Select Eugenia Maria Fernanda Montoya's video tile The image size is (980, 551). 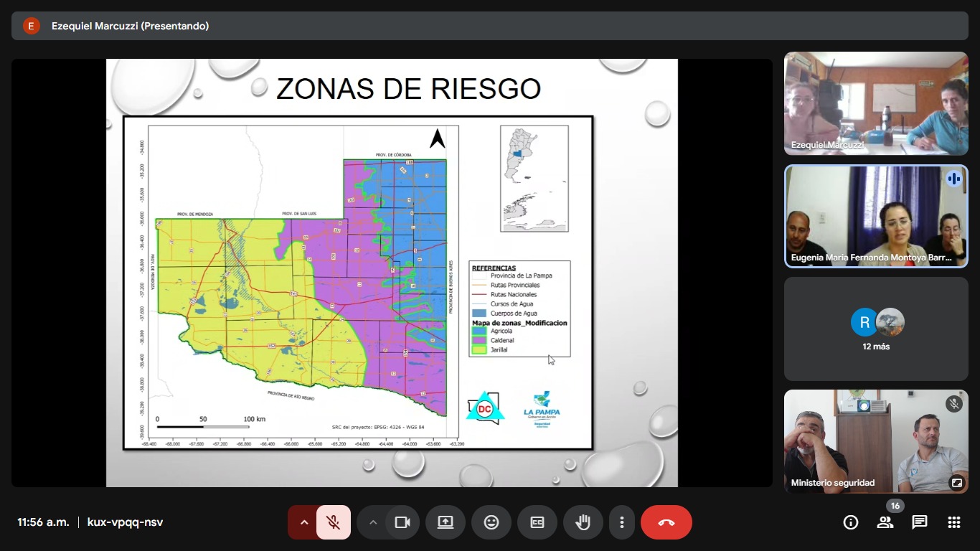pyautogui.click(x=875, y=217)
